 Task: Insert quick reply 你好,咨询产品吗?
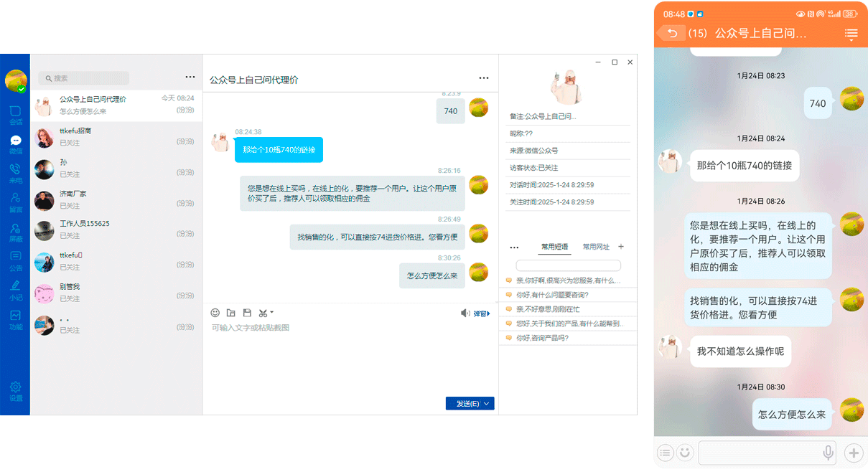[542, 338]
